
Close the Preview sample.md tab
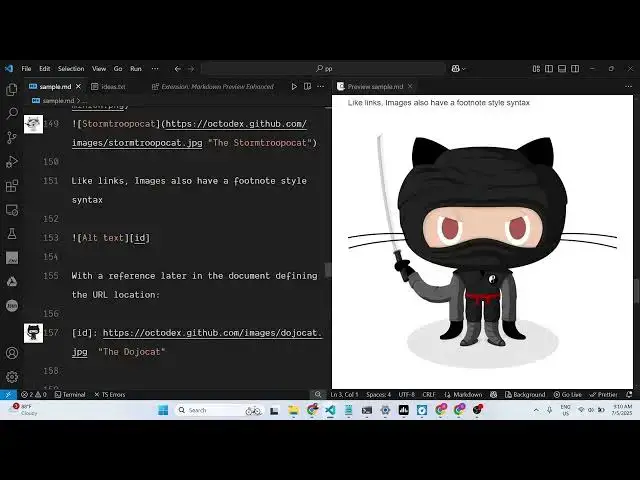coord(410,87)
